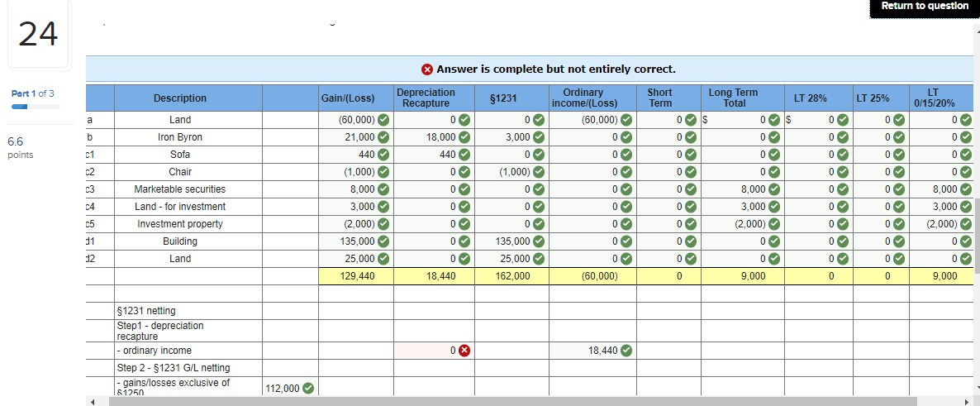Click the 162,000 §1231 total cell
Screen dimensions: 980x406
[x=511, y=276]
